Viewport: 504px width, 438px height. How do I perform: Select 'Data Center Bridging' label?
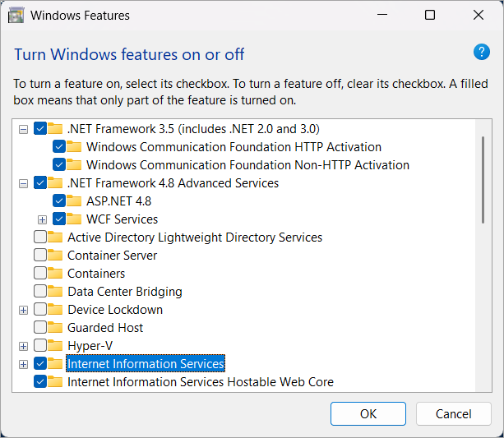click(x=125, y=292)
